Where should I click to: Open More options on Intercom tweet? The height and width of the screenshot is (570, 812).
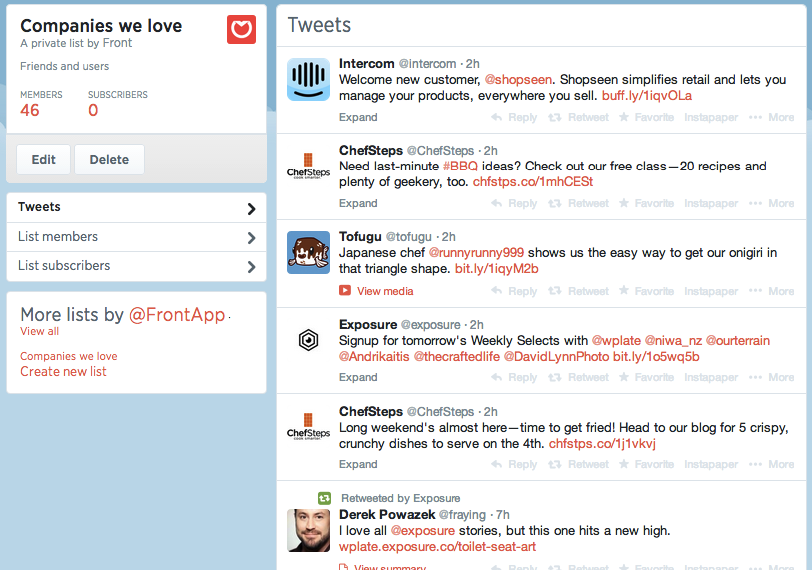[x=772, y=118]
